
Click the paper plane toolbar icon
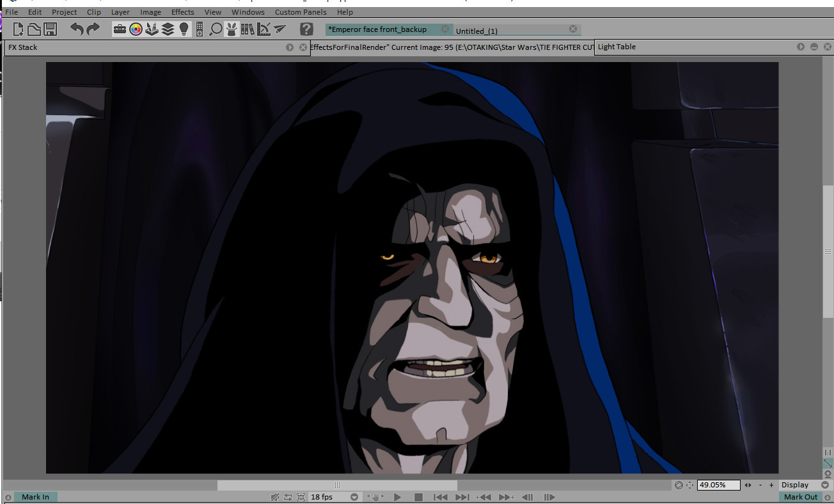279,29
